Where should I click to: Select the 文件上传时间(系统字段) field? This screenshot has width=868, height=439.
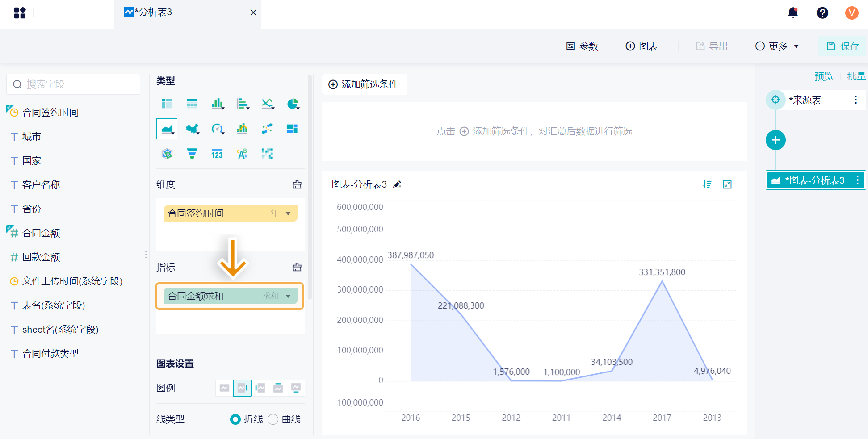click(72, 281)
